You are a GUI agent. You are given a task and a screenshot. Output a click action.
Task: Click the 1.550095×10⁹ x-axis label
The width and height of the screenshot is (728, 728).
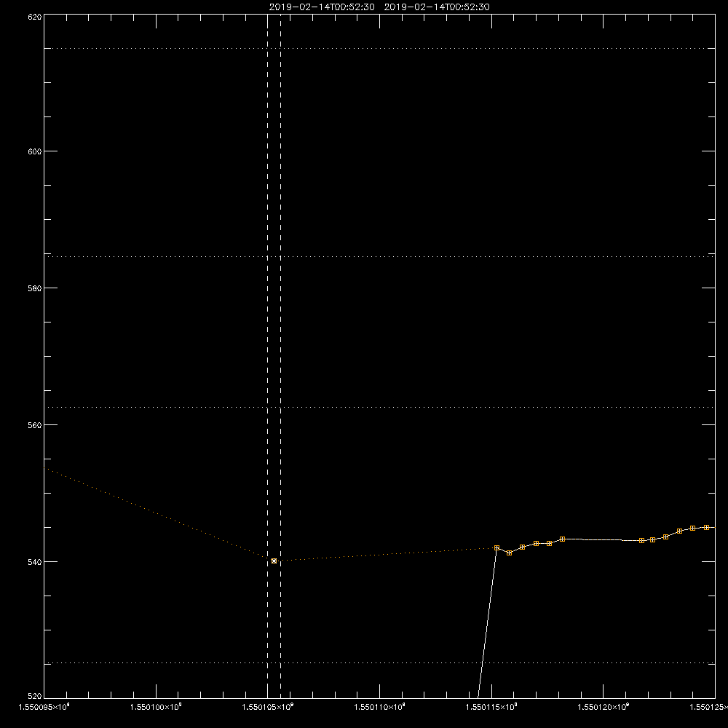[44, 707]
